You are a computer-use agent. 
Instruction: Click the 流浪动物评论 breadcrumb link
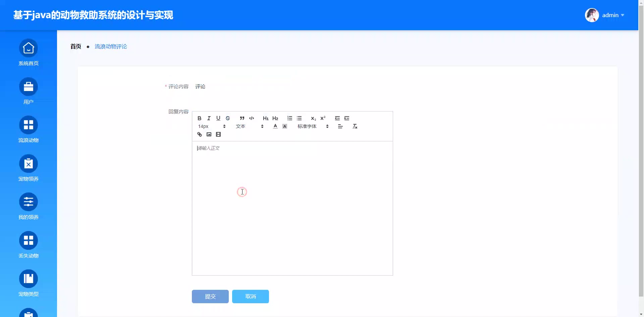111,46
